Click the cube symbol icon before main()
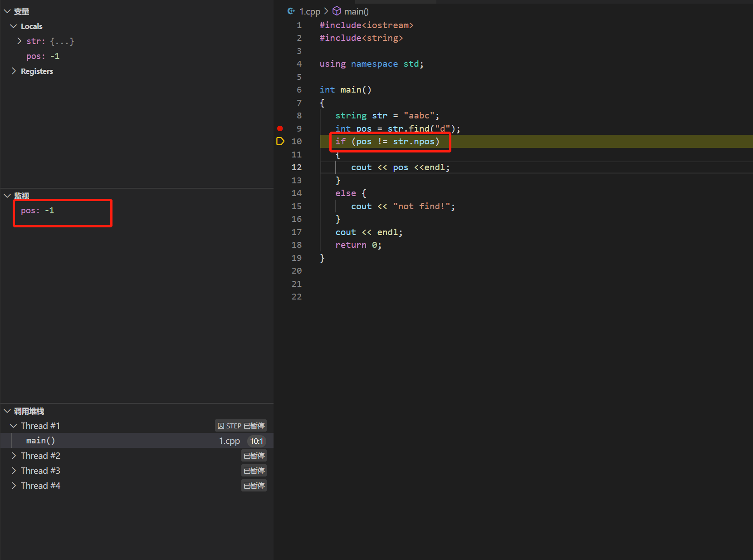 click(337, 11)
